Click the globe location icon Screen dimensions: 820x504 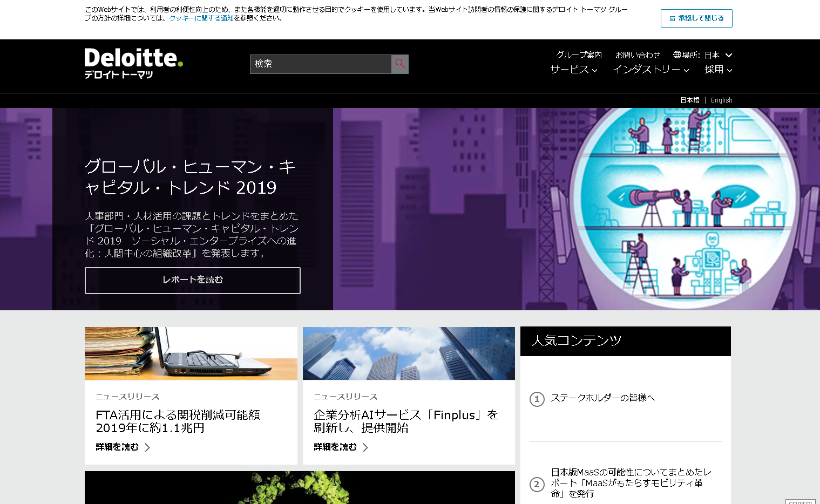tap(677, 55)
